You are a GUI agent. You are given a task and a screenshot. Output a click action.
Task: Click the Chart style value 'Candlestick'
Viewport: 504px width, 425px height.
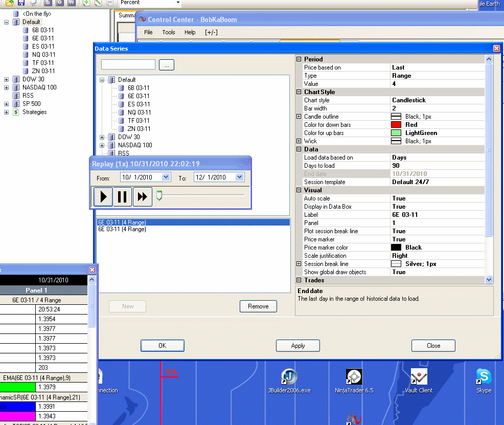click(x=409, y=100)
